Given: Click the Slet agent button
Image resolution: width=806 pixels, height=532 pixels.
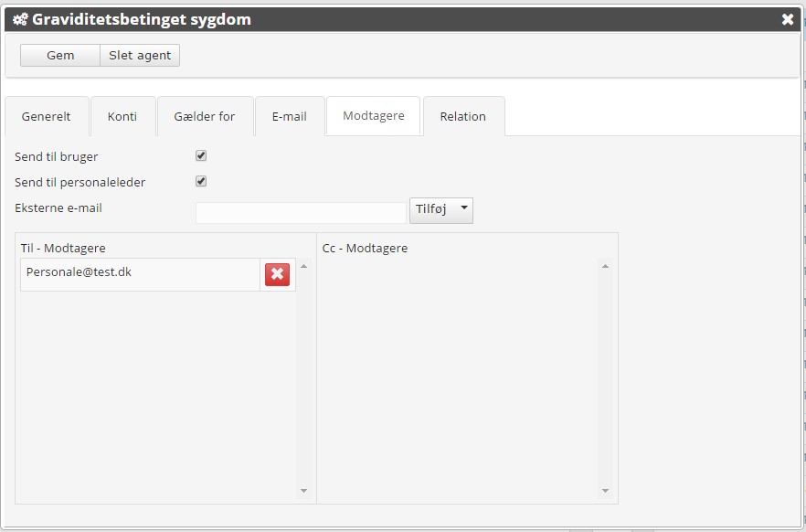Looking at the screenshot, I should click(x=139, y=55).
